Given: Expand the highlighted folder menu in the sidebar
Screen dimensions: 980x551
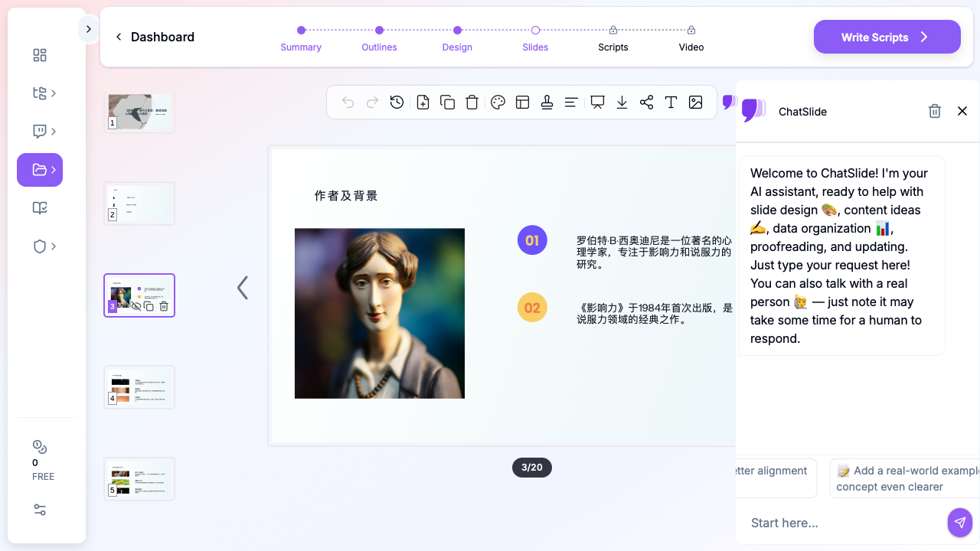Looking at the screenshot, I should 40,170.
